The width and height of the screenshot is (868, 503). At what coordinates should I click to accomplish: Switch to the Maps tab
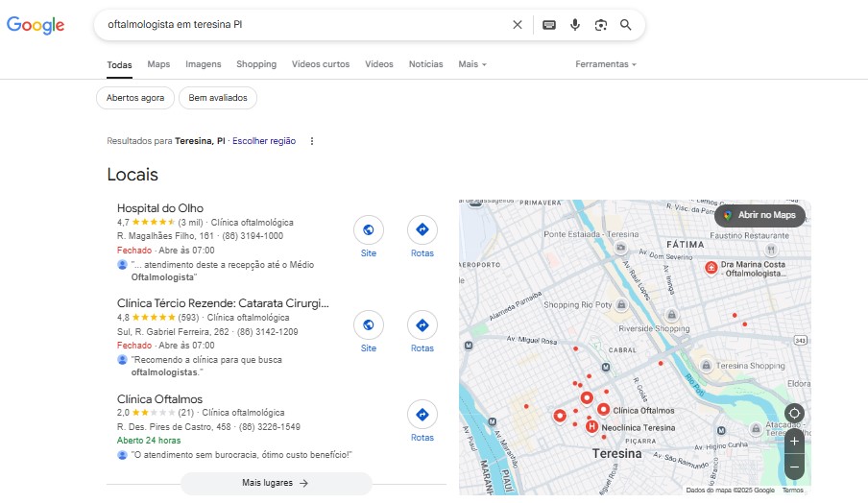(x=158, y=64)
